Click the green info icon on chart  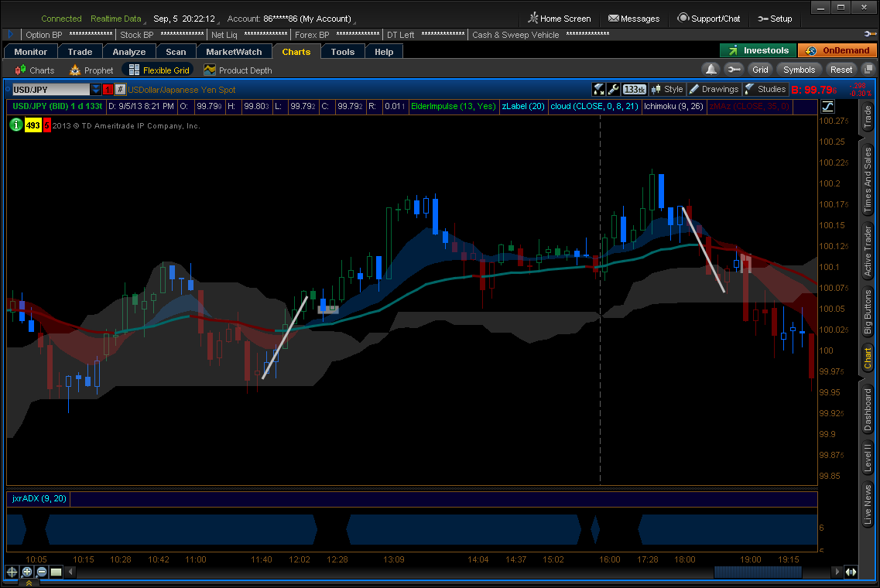tap(15, 125)
